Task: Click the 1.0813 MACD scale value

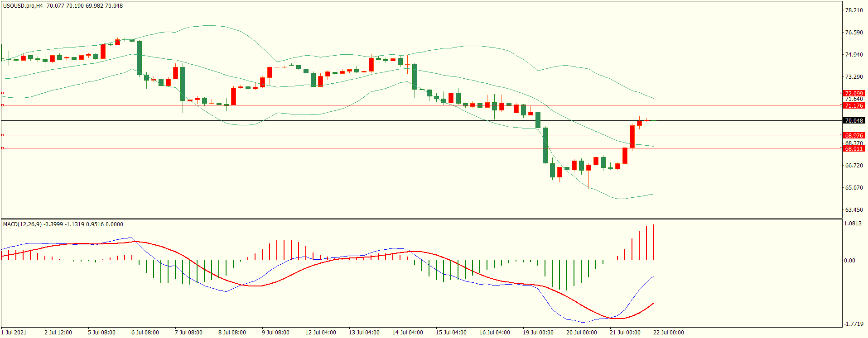Action: 854,224
